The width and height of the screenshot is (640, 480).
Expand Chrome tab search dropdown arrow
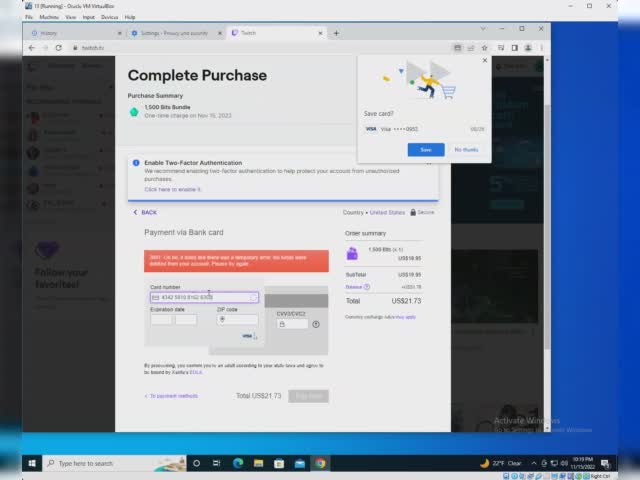[x=483, y=29]
